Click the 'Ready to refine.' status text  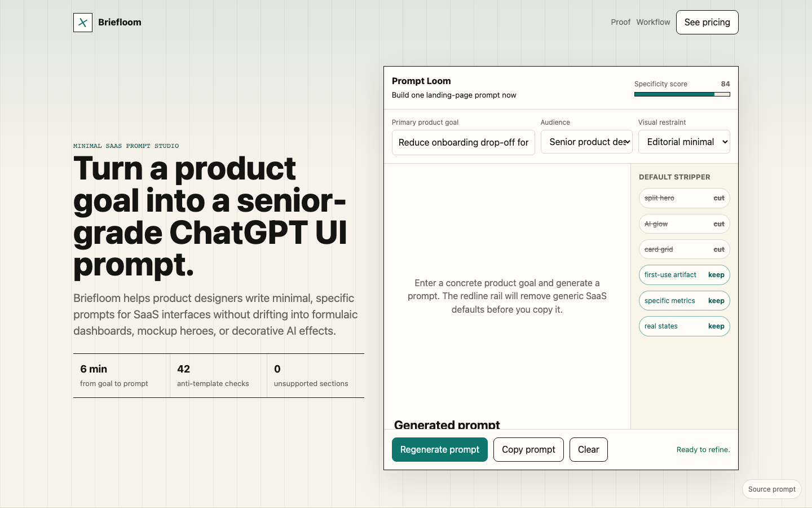pos(703,450)
